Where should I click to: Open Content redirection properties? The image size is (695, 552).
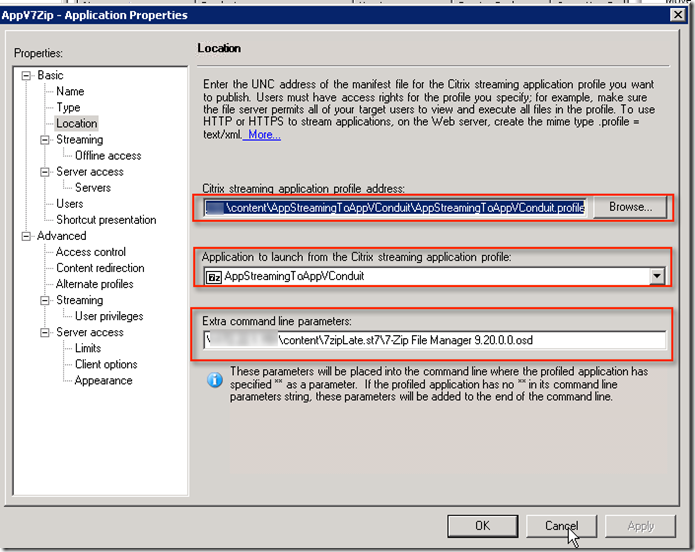100,268
